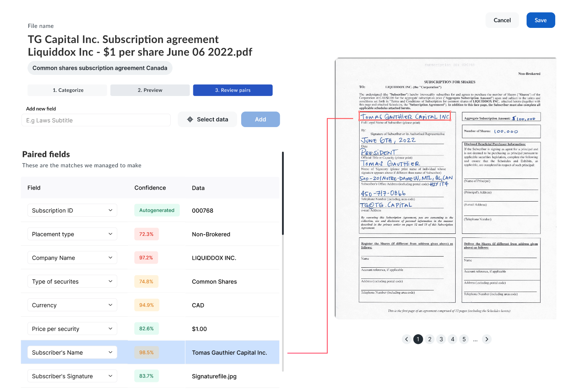
Task: Focus the Add new field input
Action: click(x=96, y=120)
